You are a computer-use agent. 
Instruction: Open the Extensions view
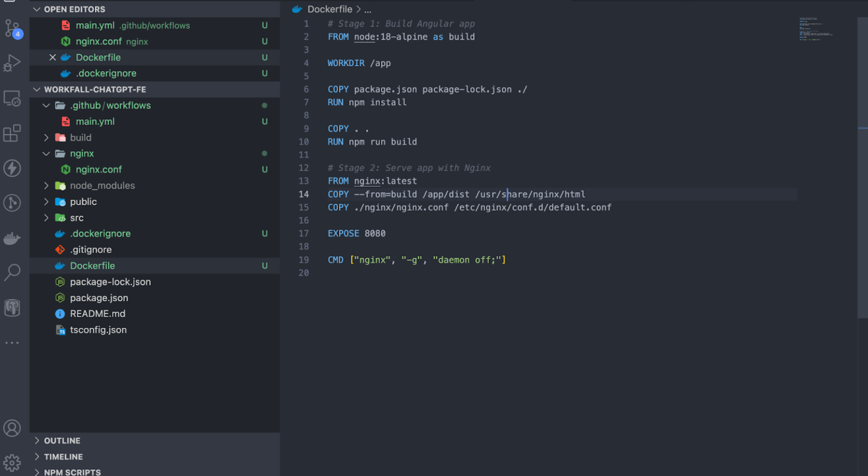[12, 133]
